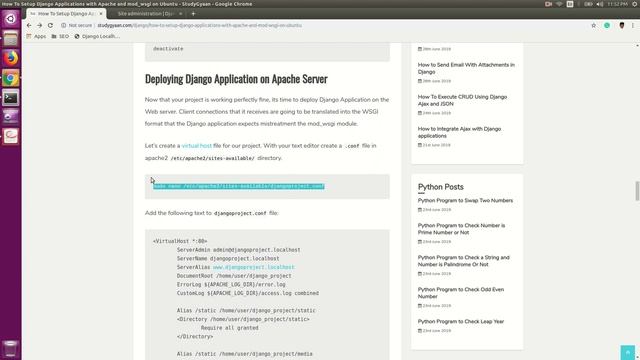Open How to Send Email With Attachments post

click(466, 68)
